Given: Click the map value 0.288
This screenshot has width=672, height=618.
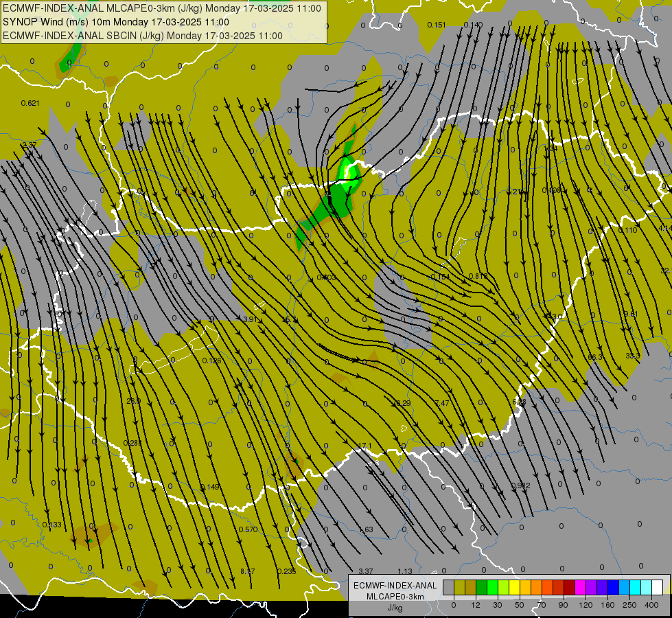Looking at the screenshot, I should (132, 443).
